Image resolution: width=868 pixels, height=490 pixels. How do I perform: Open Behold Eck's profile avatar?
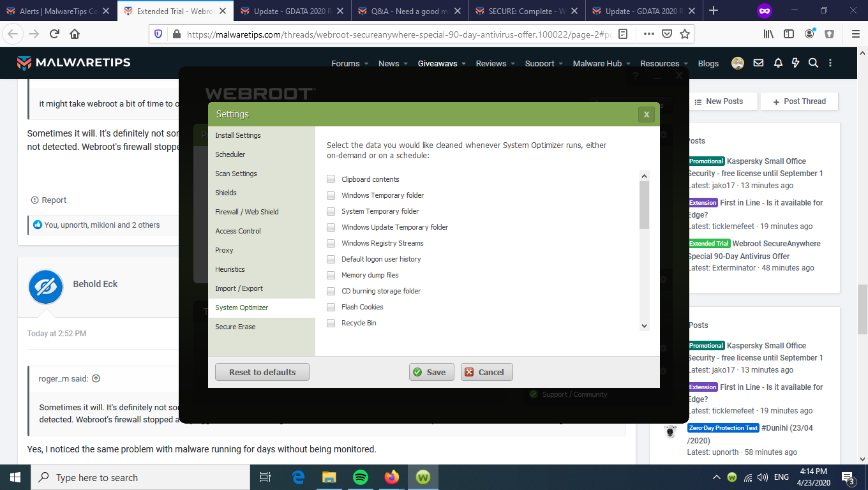point(46,287)
